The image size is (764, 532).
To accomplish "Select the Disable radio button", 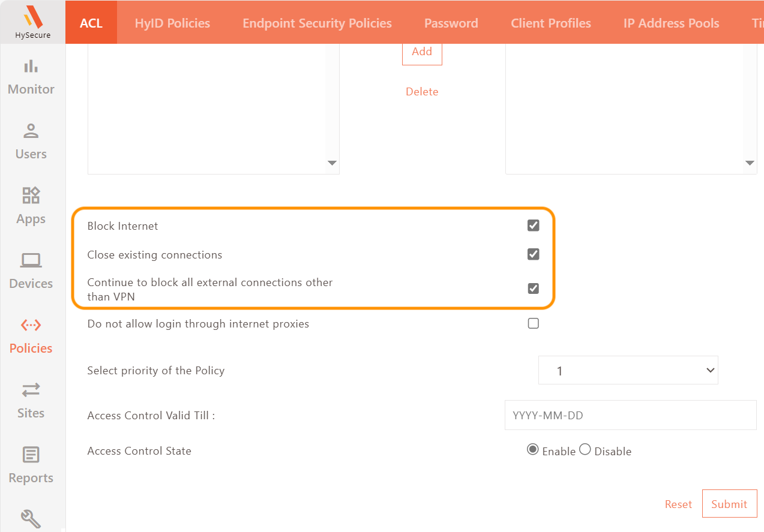I will tap(585, 450).
